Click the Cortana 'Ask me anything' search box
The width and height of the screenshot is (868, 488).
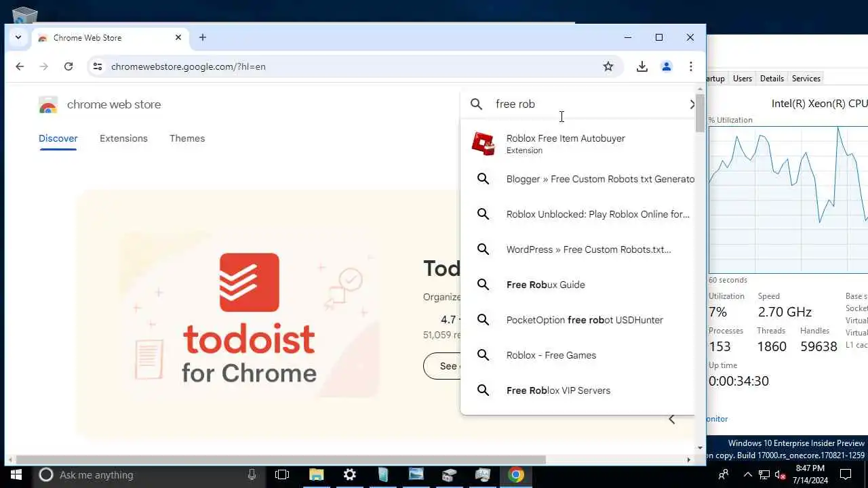tap(149, 474)
